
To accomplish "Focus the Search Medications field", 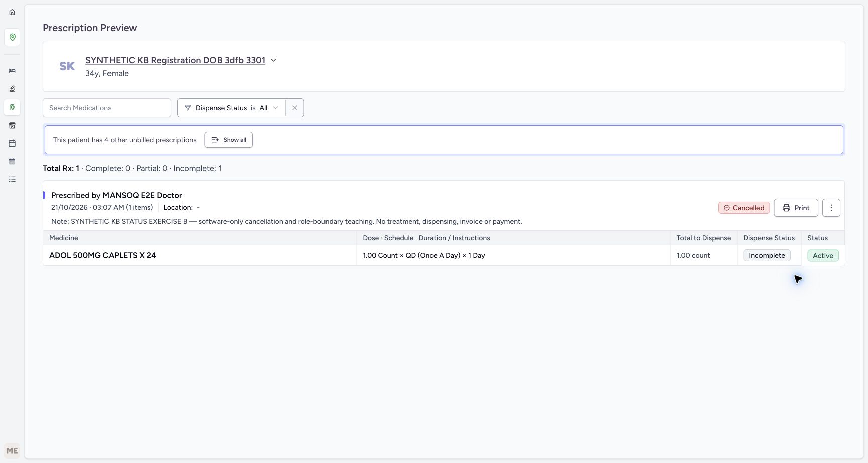I will click(107, 108).
